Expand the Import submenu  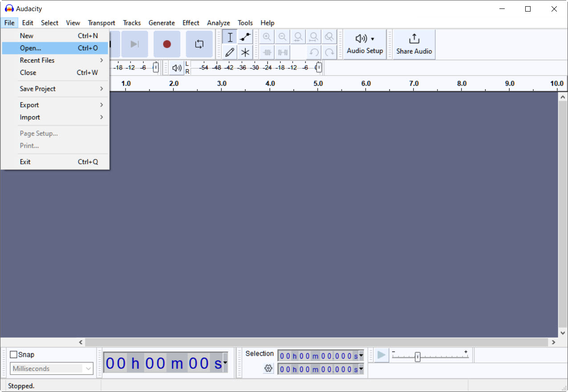point(55,117)
